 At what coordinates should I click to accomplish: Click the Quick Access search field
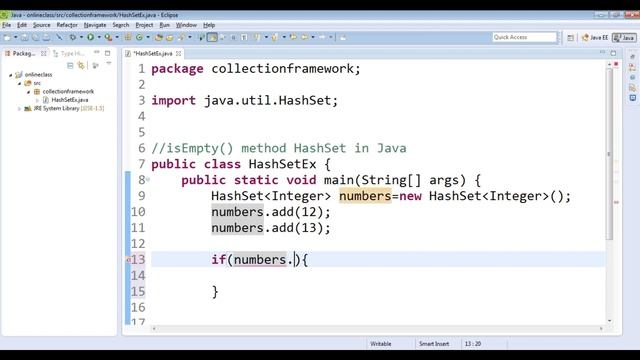click(524, 37)
